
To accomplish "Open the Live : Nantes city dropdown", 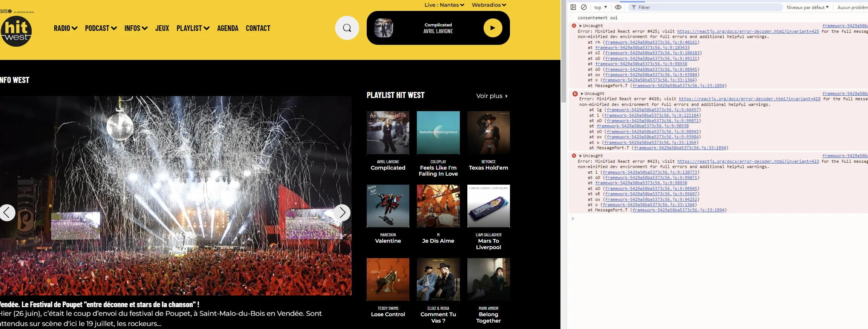I will pos(444,5).
